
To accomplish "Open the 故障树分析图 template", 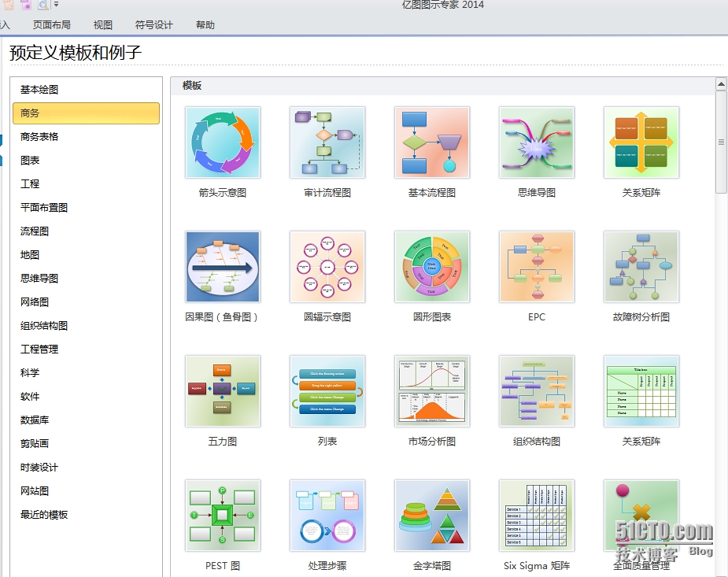I will coord(641,267).
